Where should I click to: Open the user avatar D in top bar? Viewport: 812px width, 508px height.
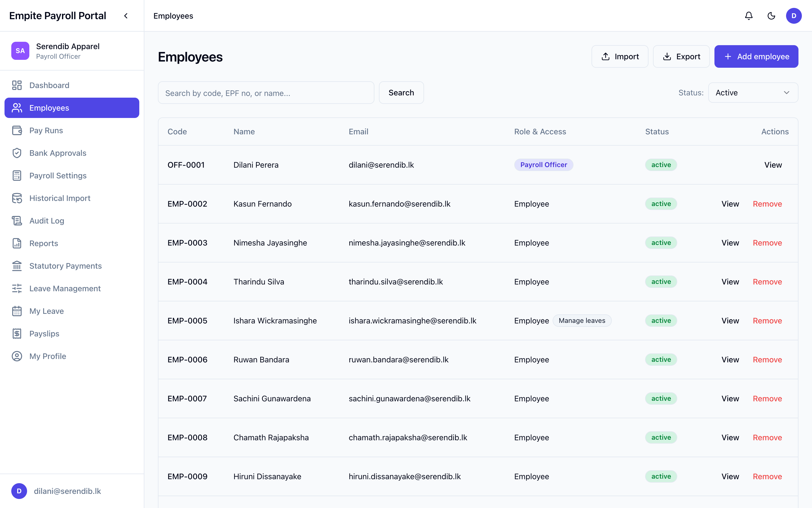click(x=794, y=16)
